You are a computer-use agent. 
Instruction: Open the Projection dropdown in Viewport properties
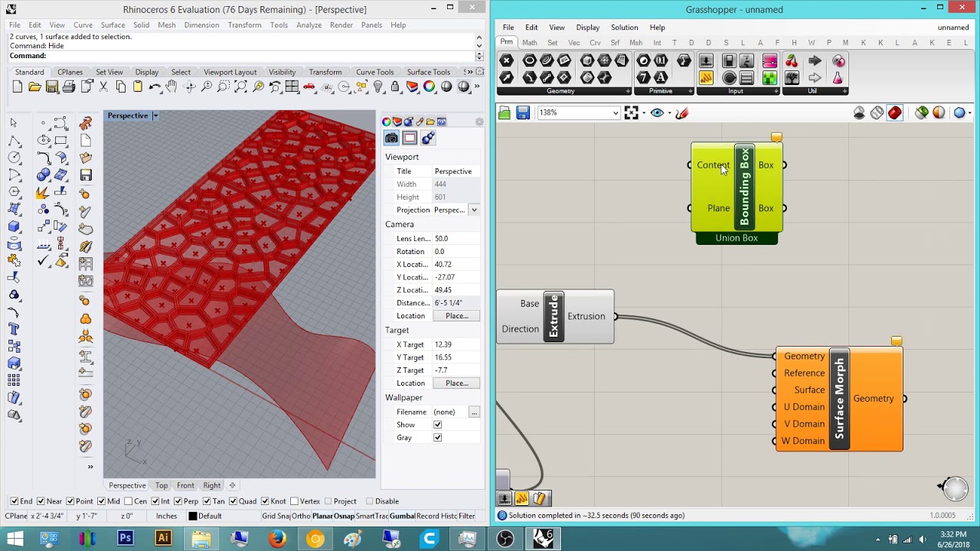click(474, 210)
